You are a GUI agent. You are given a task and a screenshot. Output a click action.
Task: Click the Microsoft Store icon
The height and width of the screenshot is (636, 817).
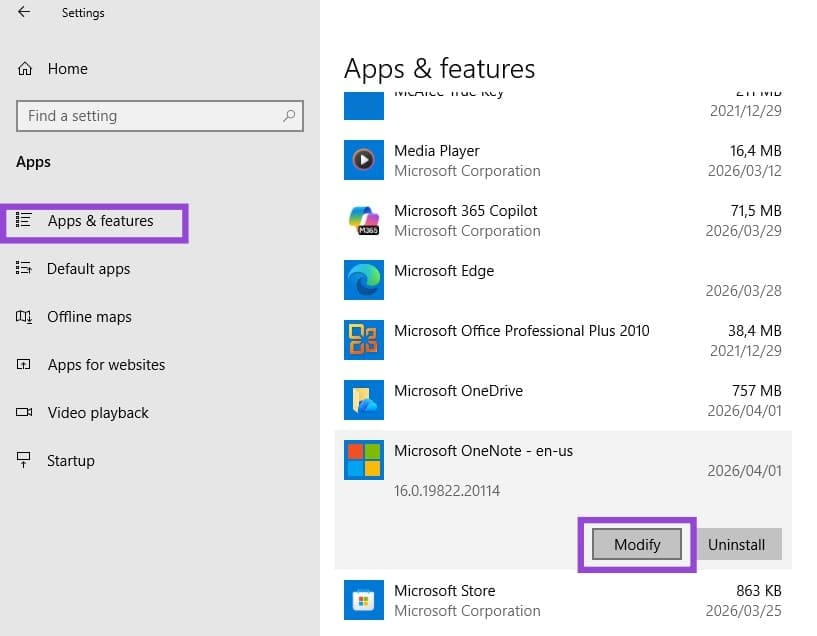pos(363,600)
